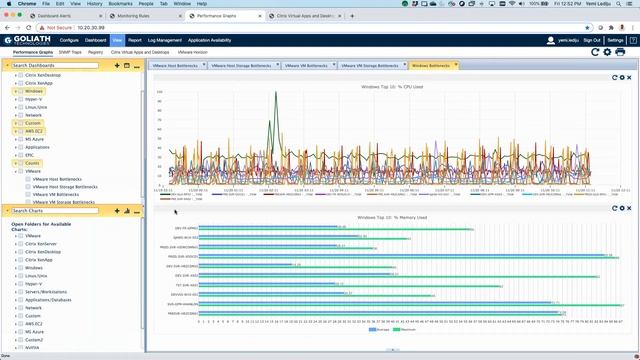Click the help question mark icon

point(633,40)
